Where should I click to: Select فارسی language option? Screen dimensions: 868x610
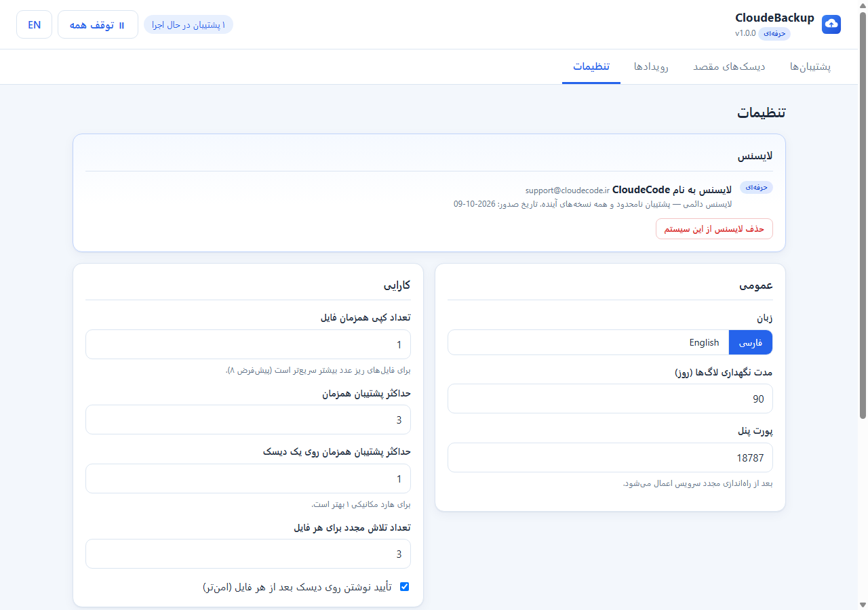[751, 342]
